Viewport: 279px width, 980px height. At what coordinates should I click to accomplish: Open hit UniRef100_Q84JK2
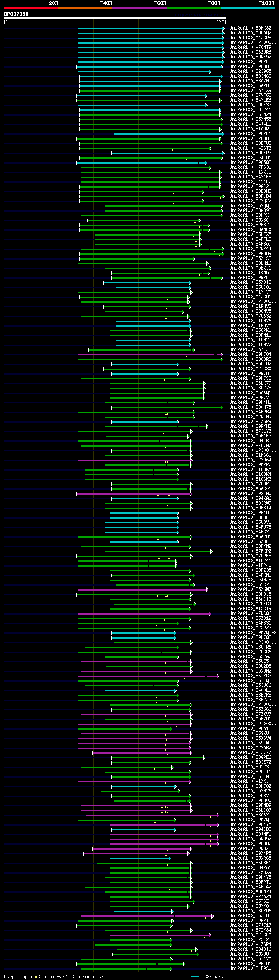(x=250, y=440)
